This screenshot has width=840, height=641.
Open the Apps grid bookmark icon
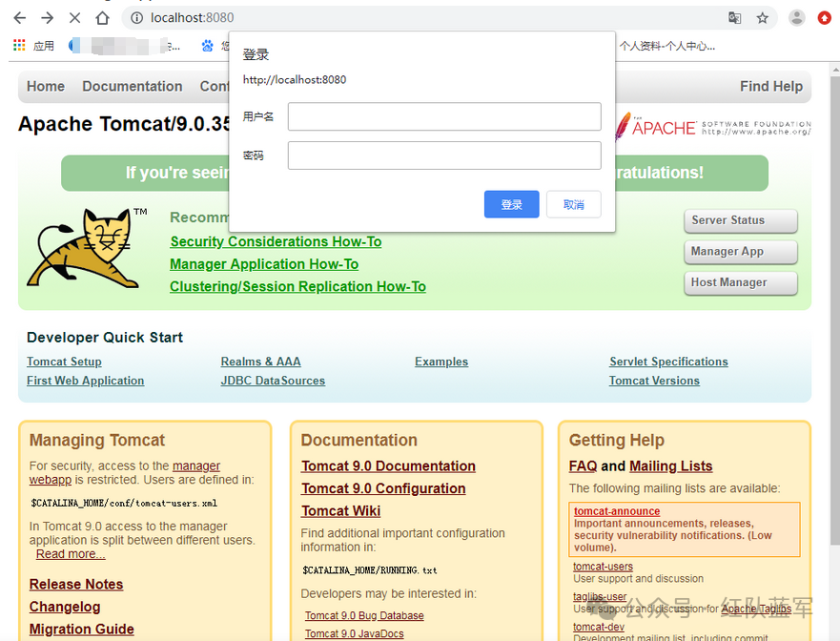point(19,46)
